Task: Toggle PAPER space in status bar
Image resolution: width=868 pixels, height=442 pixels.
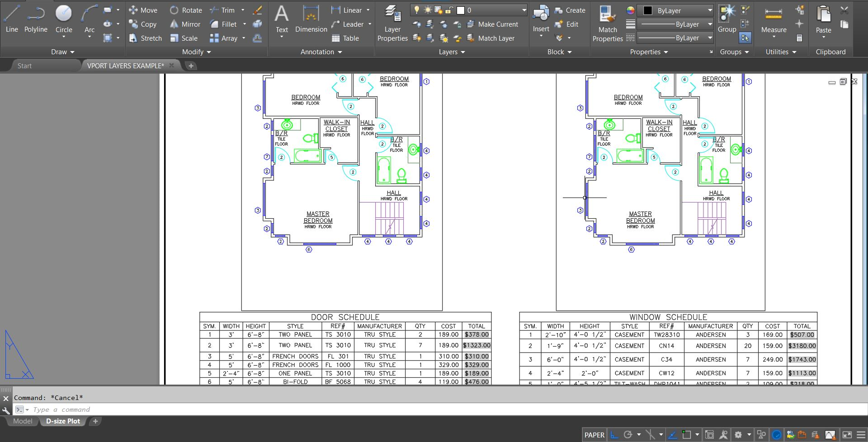Action: coord(594,435)
